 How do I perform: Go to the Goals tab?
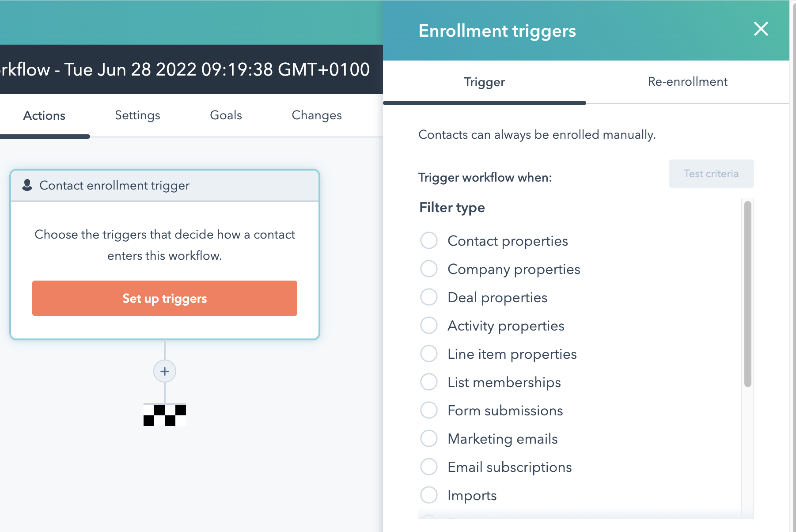pos(226,115)
